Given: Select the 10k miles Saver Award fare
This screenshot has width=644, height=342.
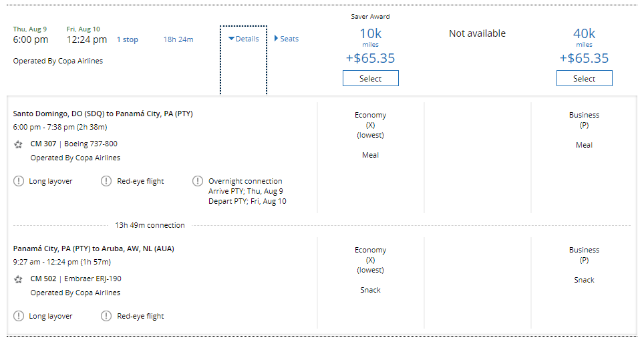Looking at the screenshot, I should point(370,79).
